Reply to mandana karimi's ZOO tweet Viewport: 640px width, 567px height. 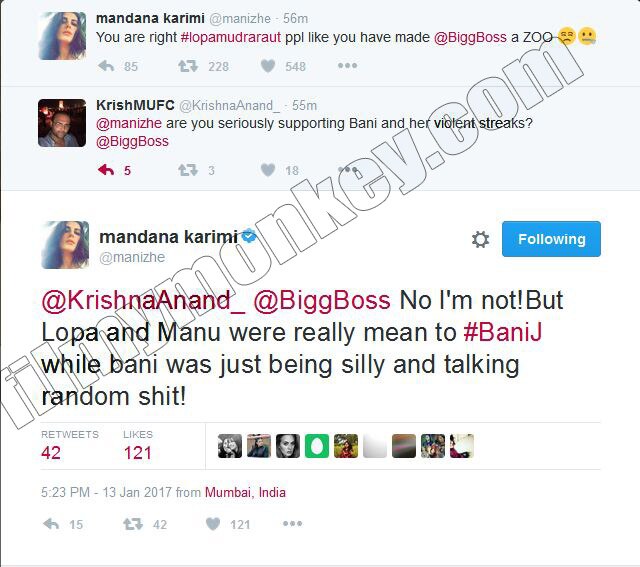(x=106, y=66)
